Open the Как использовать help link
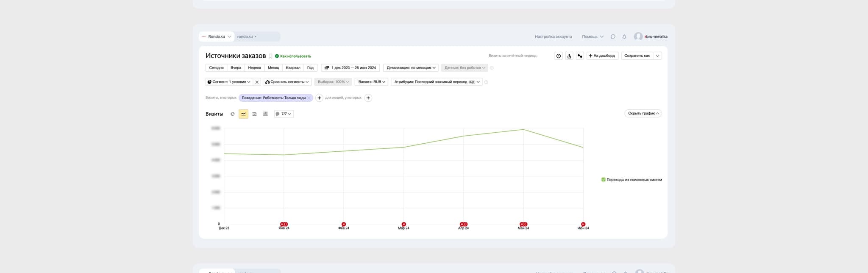868x273 pixels. [x=295, y=56]
